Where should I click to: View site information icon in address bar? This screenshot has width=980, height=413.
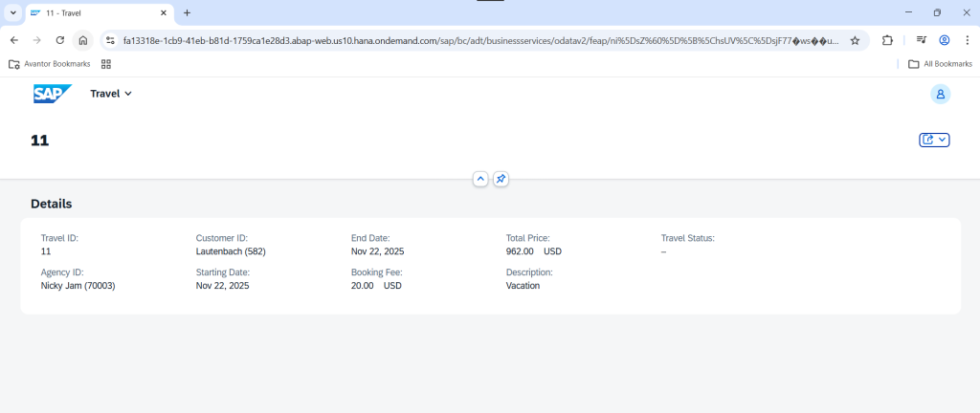click(x=110, y=40)
